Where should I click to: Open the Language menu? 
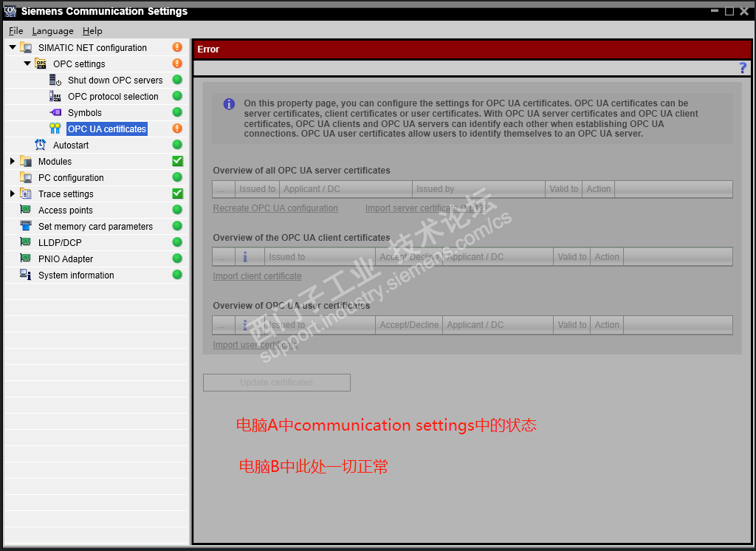pos(53,31)
